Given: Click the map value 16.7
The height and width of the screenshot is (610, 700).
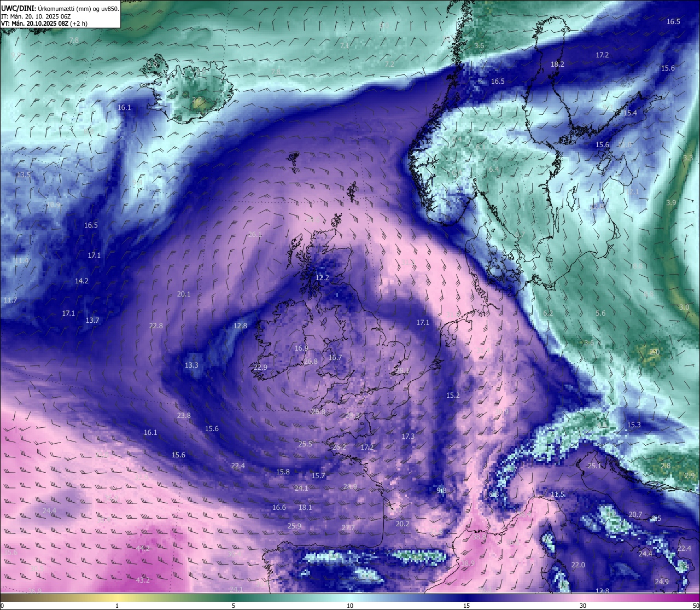Looking at the screenshot, I should (x=335, y=357).
